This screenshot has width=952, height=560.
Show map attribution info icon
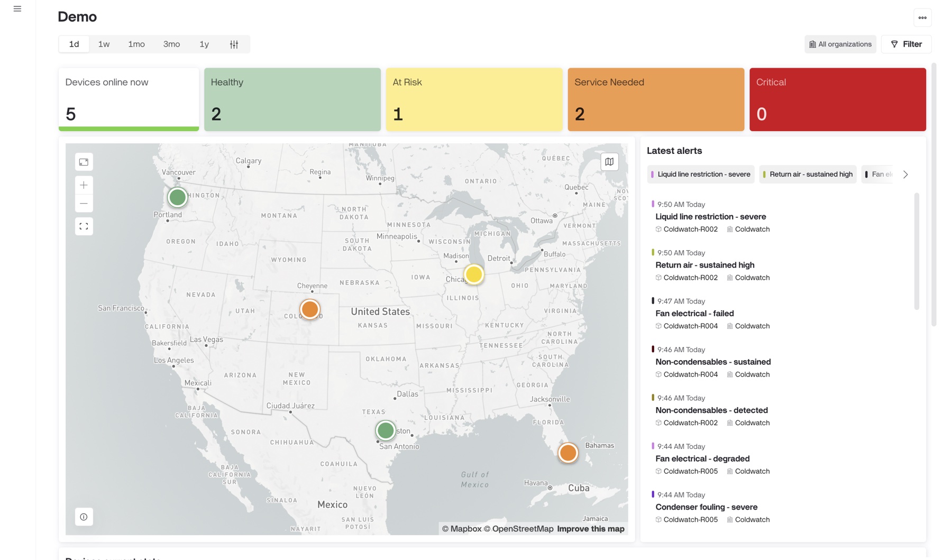coord(84,517)
